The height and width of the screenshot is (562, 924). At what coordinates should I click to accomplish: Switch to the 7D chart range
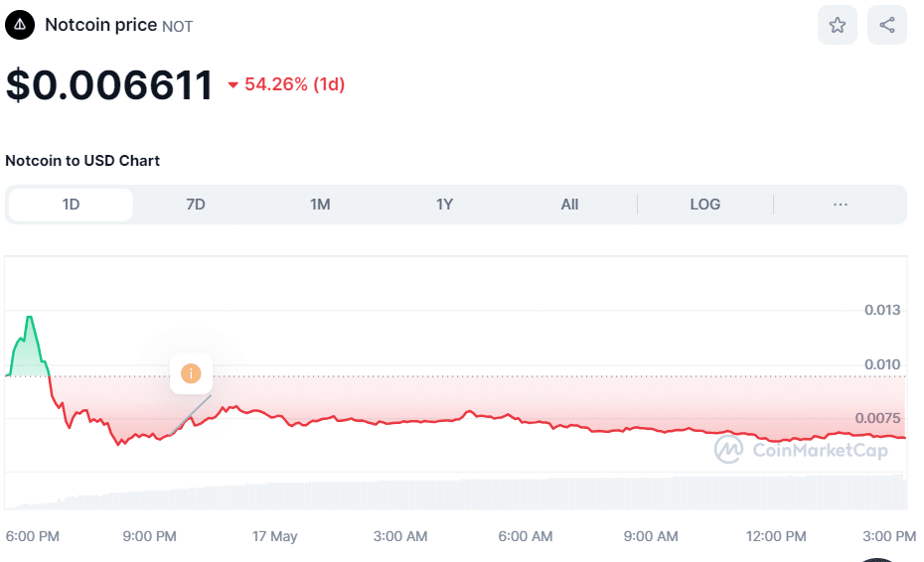click(196, 205)
